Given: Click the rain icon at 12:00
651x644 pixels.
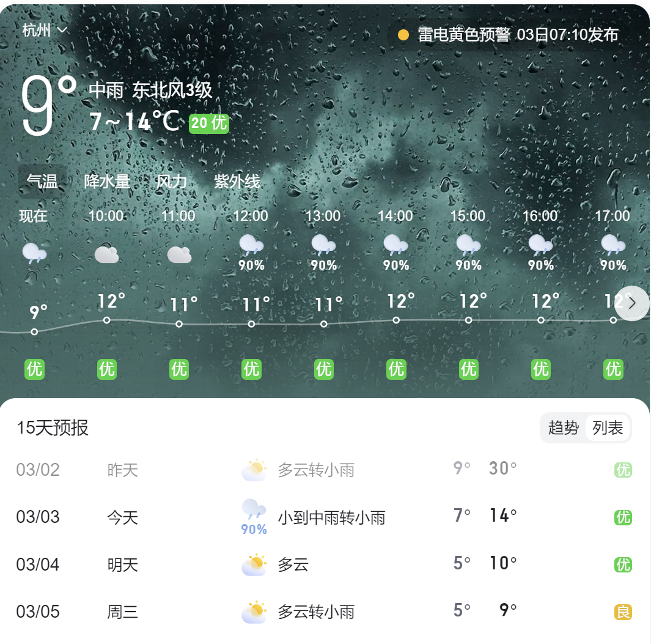Looking at the screenshot, I should coord(251,245).
